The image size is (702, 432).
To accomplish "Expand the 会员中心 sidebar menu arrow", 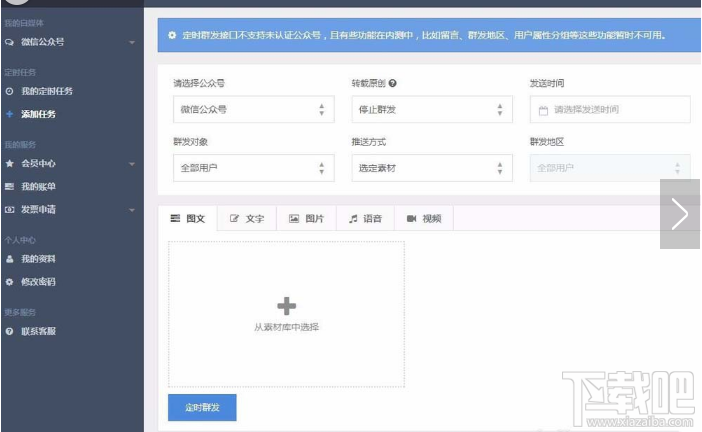I will tap(132, 164).
